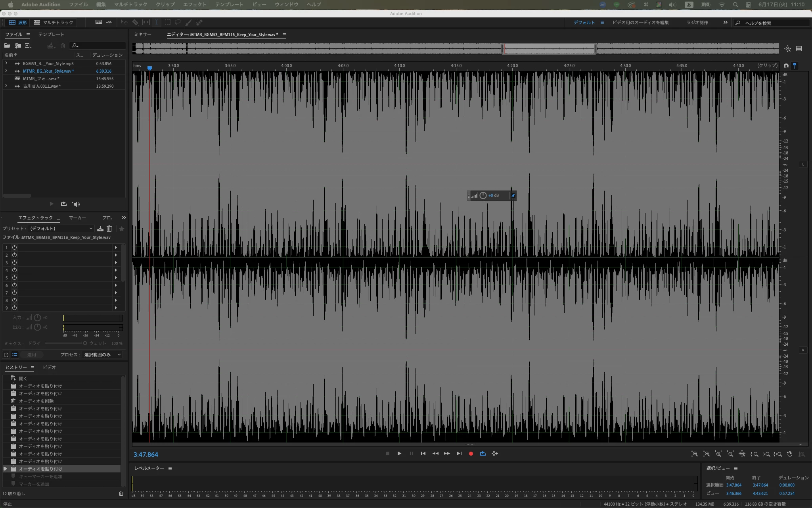Open process 選択範囲のみ dropdown
This screenshot has width=812, height=508.
(102, 355)
